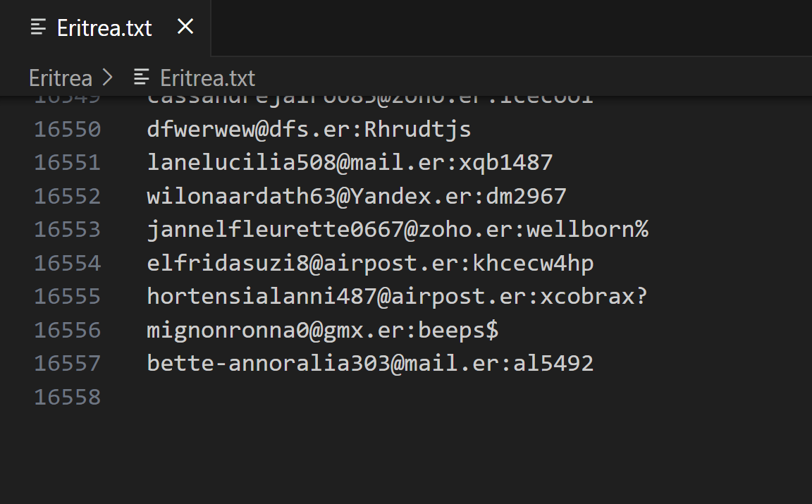This screenshot has height=504, width=812.
Task: Click the empty tab bar area beside Eritrea.txt
Action: 508,27
